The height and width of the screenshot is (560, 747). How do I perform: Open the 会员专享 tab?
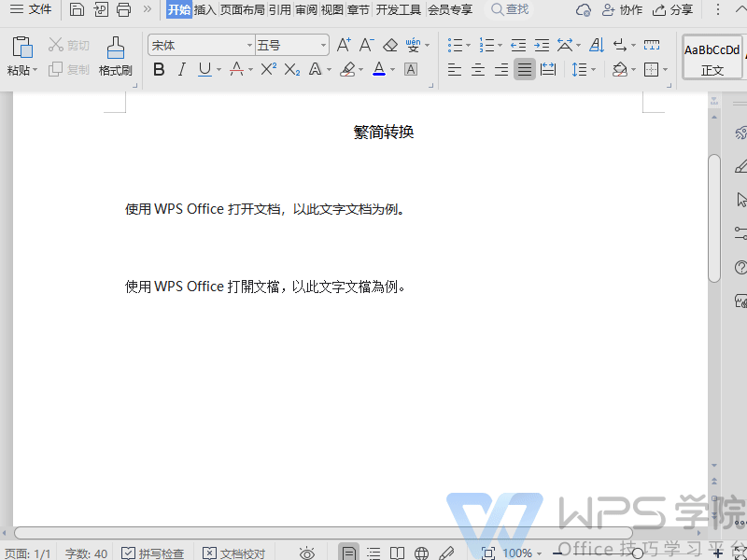coord(450,9)
